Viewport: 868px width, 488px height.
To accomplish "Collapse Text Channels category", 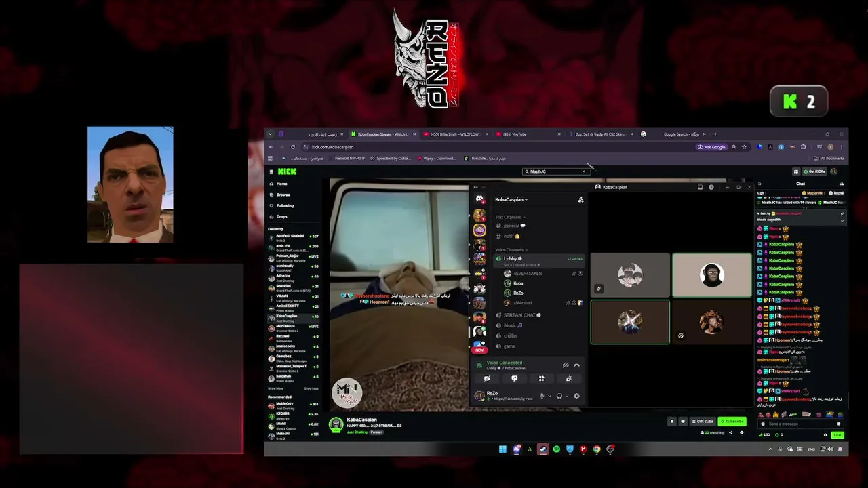I will [509, 217].
